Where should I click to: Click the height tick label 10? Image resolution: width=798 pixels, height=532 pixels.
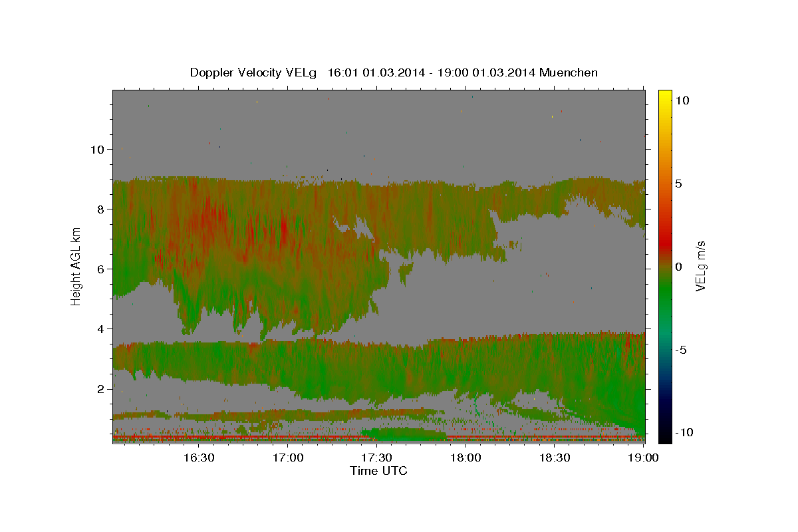[x=98, y=149]
